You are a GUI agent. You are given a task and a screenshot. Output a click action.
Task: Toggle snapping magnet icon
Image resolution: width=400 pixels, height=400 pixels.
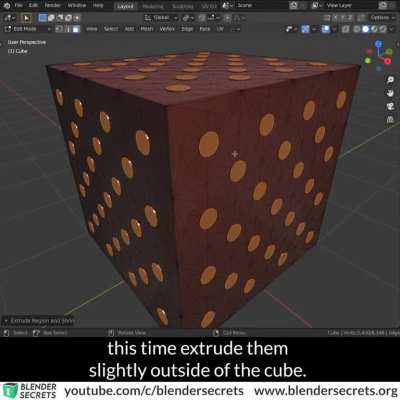202,18
